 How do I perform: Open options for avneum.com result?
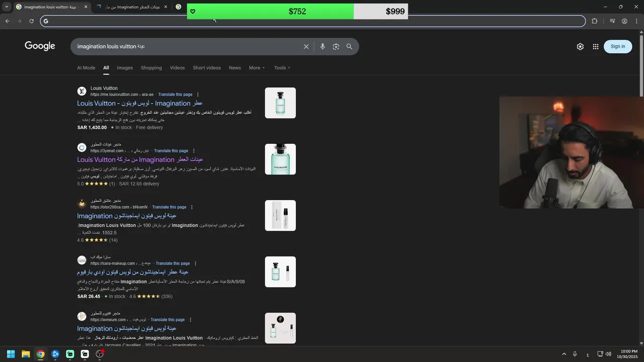[190, 320]
